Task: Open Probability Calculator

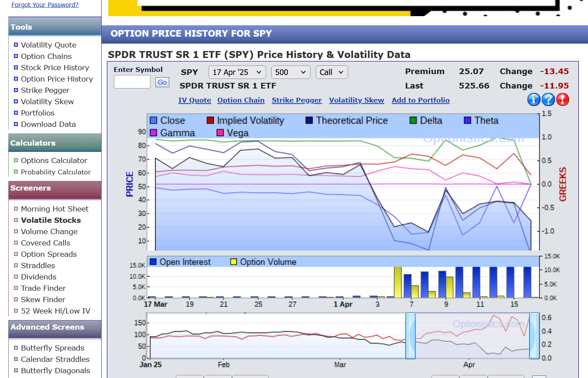Action: click(56, 172)
